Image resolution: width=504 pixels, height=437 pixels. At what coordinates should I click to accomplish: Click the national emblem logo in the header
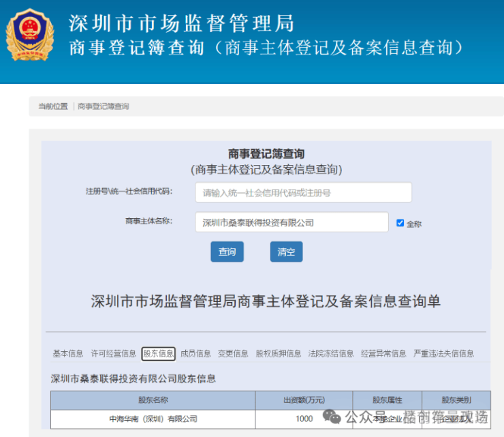[x=29, y=35]
